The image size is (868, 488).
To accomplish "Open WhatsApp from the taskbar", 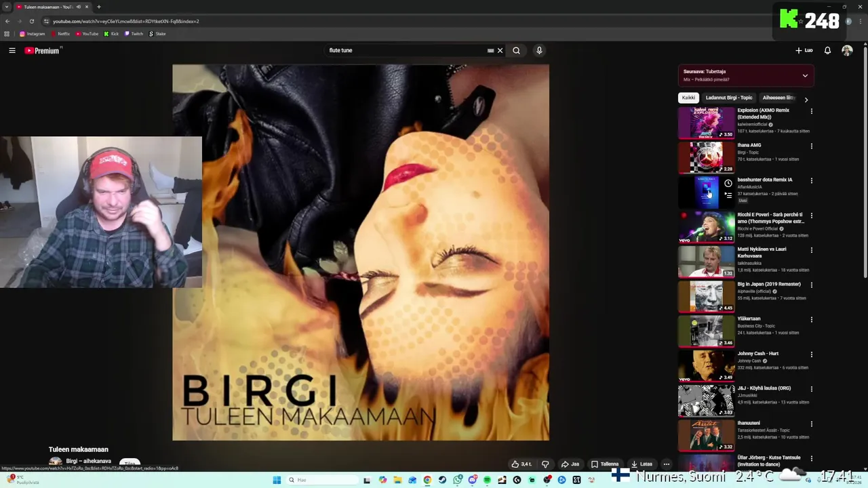I will tap(458, 480).
